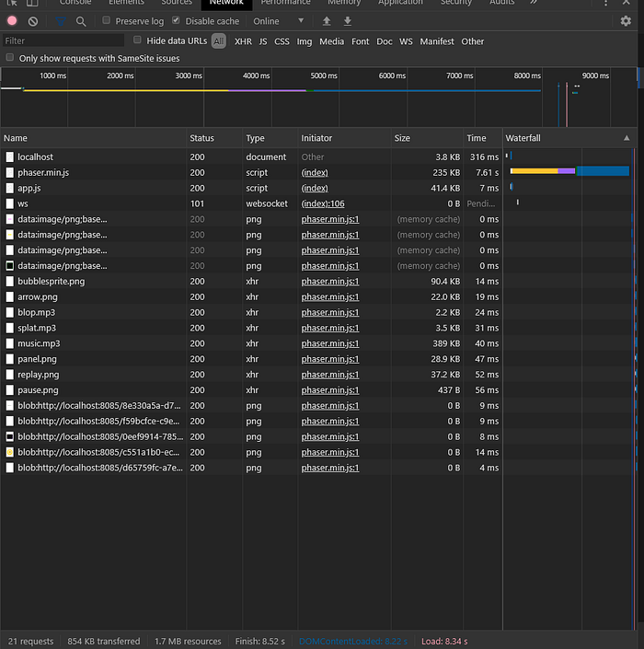Enable only SameSite issues checkbox
644x649 pixels.
coord(10,57)
